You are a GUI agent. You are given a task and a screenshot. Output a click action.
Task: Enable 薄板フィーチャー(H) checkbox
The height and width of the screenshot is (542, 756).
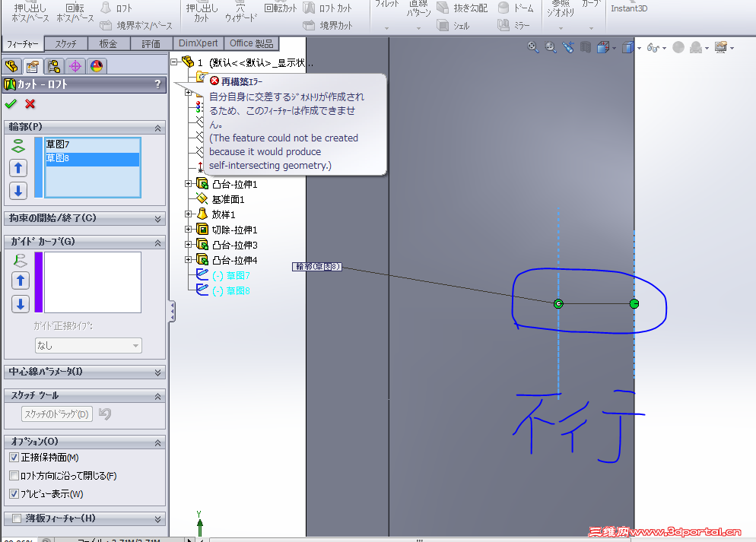tap(17, 518)
